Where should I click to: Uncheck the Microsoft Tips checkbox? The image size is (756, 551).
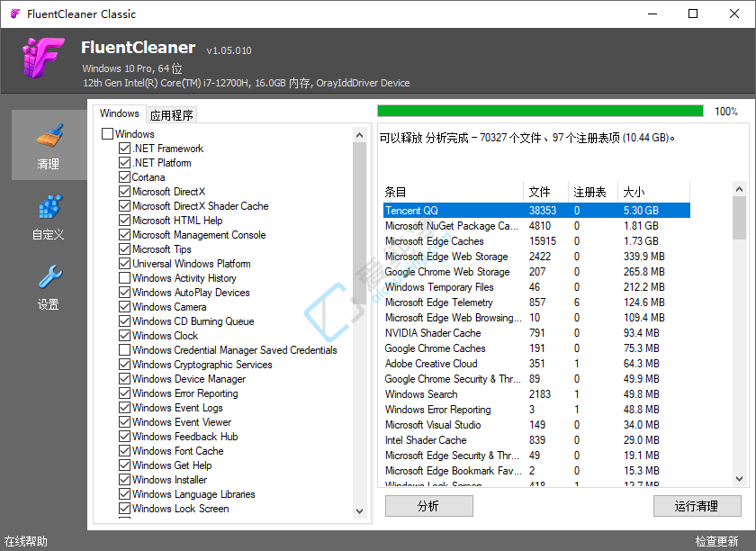[x=124, y=249]
